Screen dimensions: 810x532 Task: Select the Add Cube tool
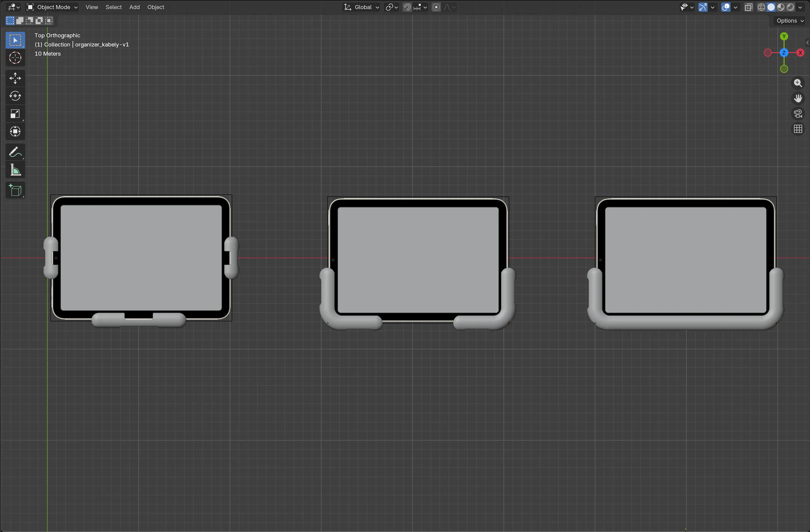pyautogui.click(x=15, y=190)
